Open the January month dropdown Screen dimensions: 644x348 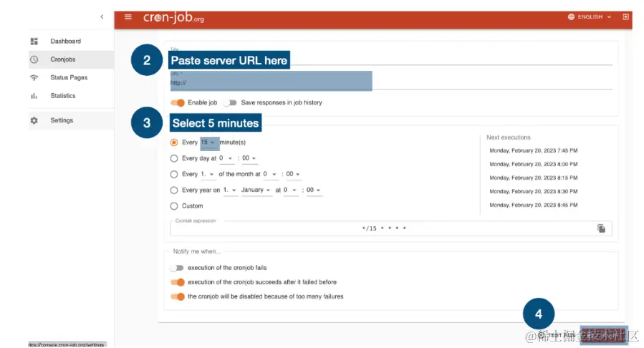coord(256,190)
